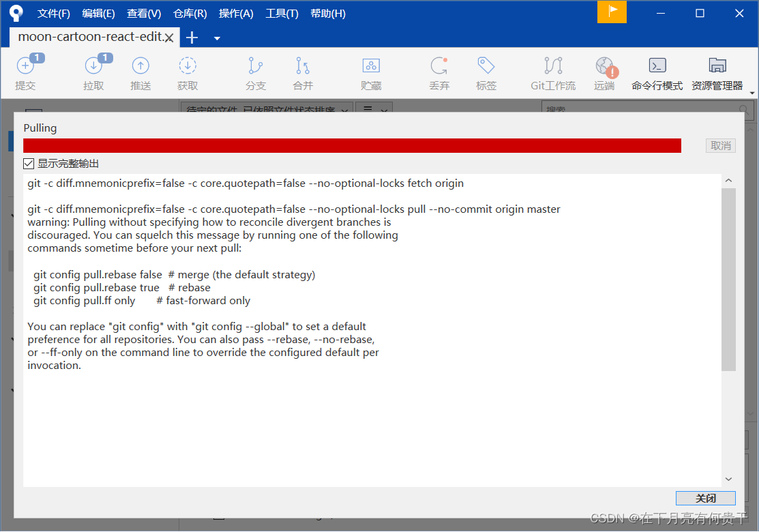The width and height of the screenshot is (759, 532).
Task: Click the Stash (贮藏) icon
Action: click(371, 72)
